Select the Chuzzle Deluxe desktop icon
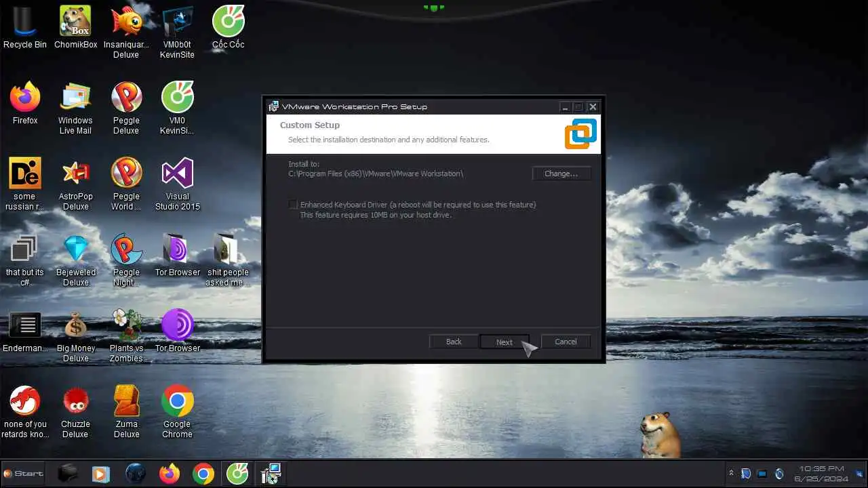 [75, 412]
